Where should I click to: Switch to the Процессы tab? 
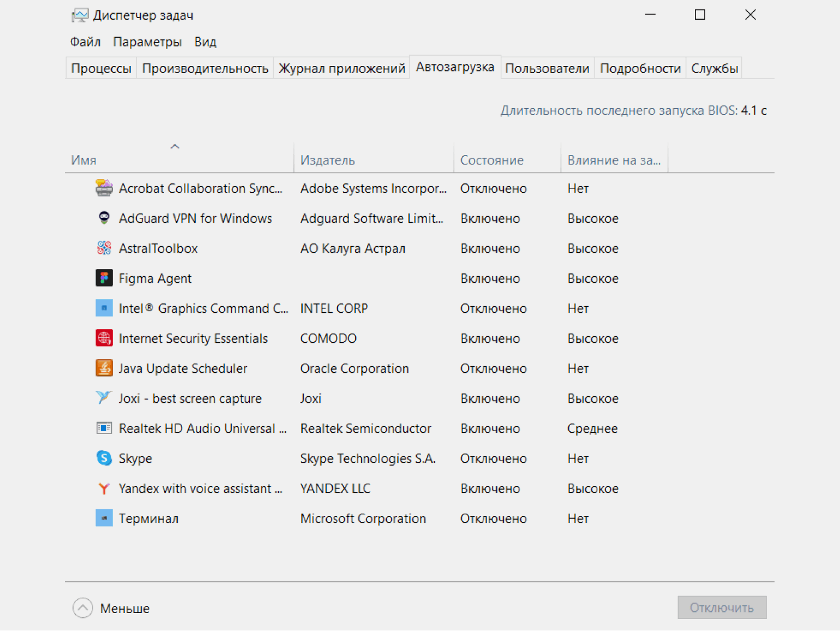pos(101,69)
